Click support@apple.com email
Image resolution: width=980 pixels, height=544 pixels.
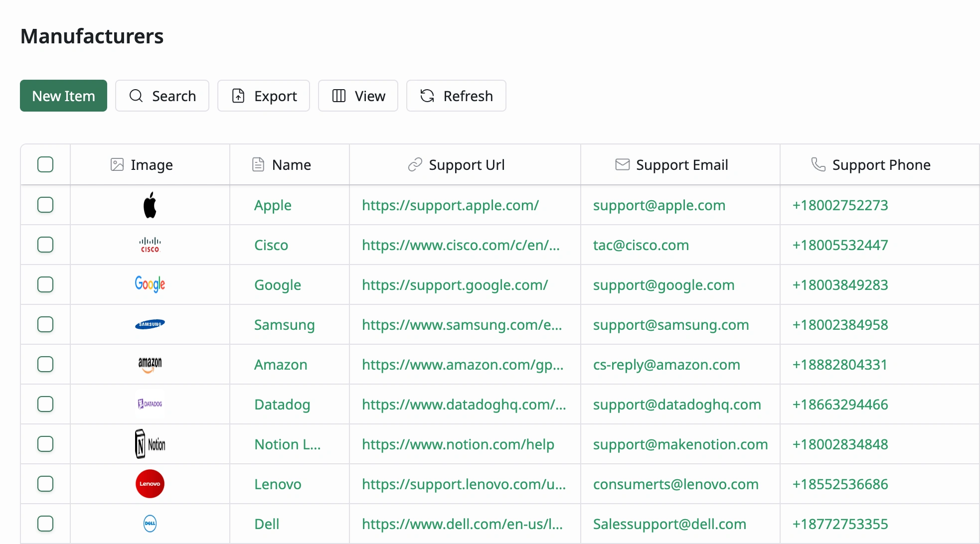tap(659, 205)
